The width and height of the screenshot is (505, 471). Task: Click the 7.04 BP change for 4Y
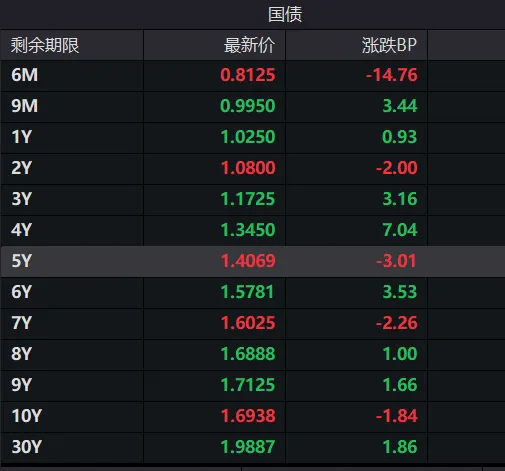[400, 230]
